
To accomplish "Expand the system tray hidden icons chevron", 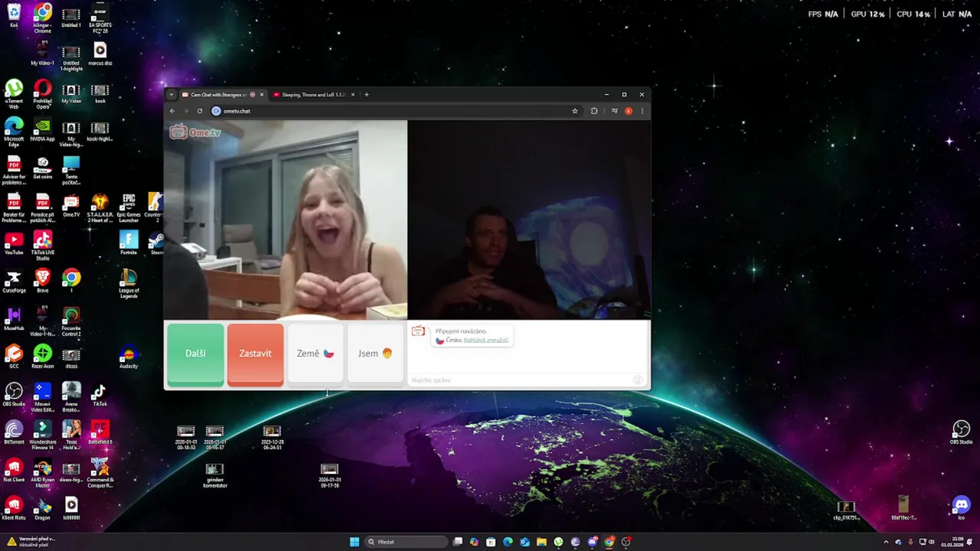I will pyautogui.click(x=886, y=542).
